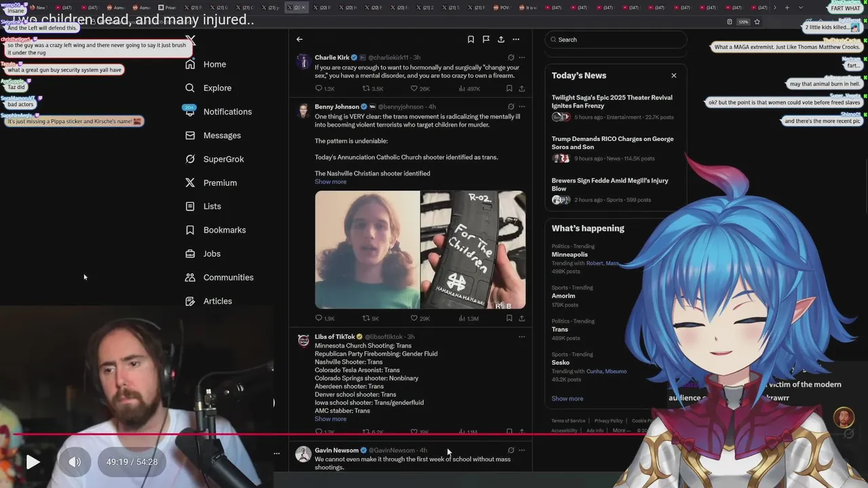Click the flag icon in the post header
868x488 pixels.
tap(486, 39)
